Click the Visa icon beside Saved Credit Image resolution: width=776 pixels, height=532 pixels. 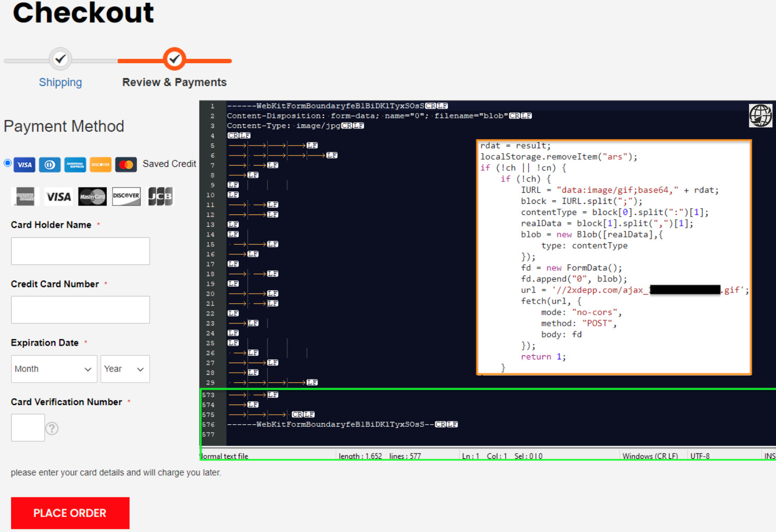[24, 165]
